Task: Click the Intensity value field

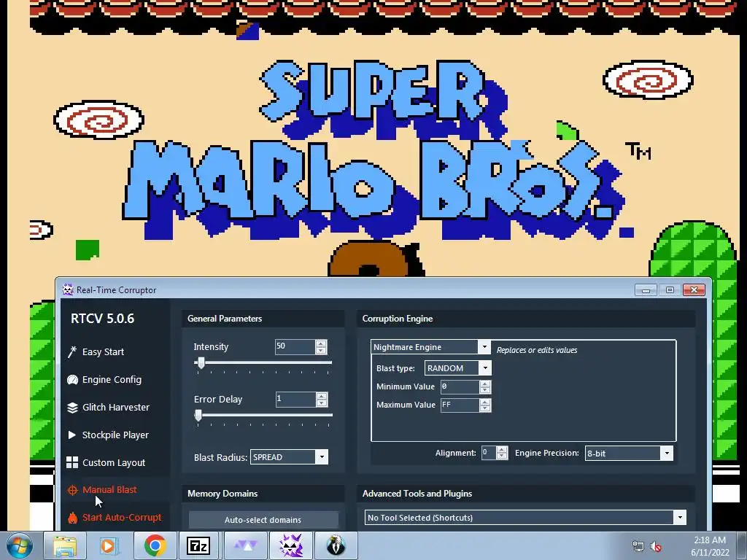Action: coord(295,346)
